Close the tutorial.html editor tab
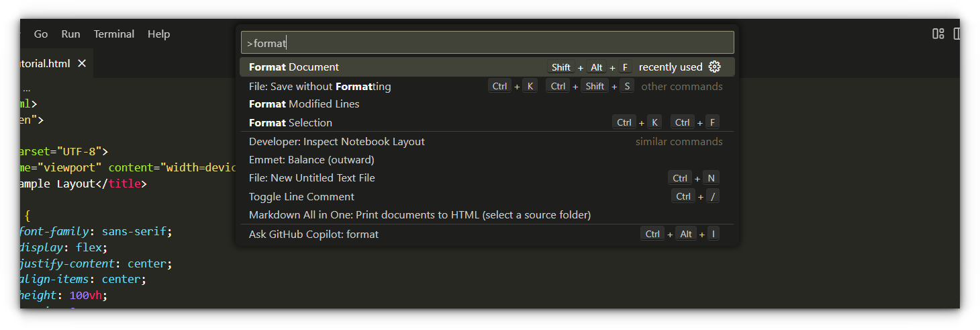The height and width of the screenshot is (330, 980). coord(82,63)
